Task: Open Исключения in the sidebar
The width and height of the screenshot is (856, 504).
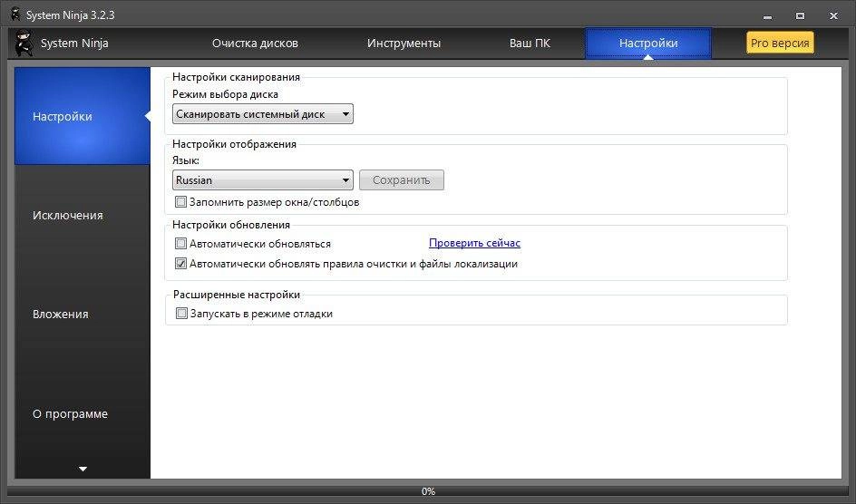Action: (68, 216)
